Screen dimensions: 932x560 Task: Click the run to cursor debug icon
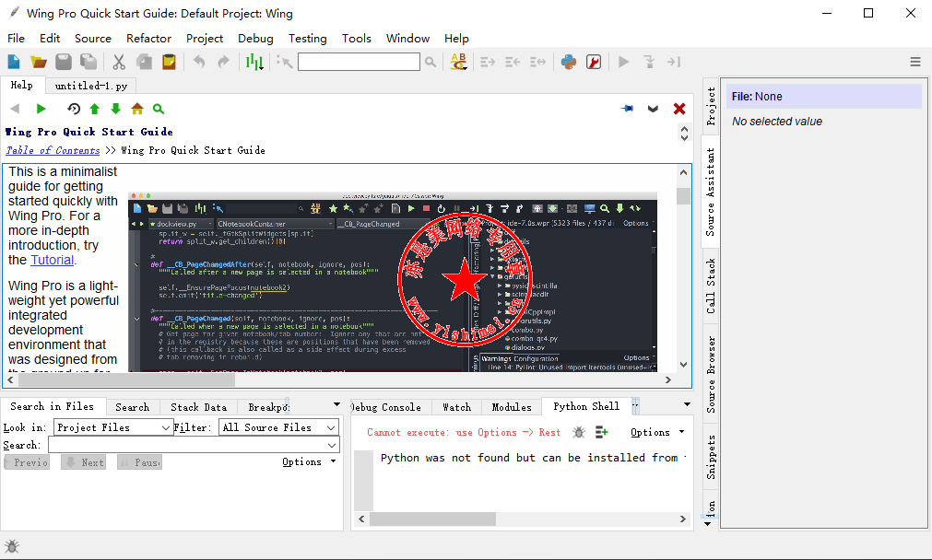674,62
